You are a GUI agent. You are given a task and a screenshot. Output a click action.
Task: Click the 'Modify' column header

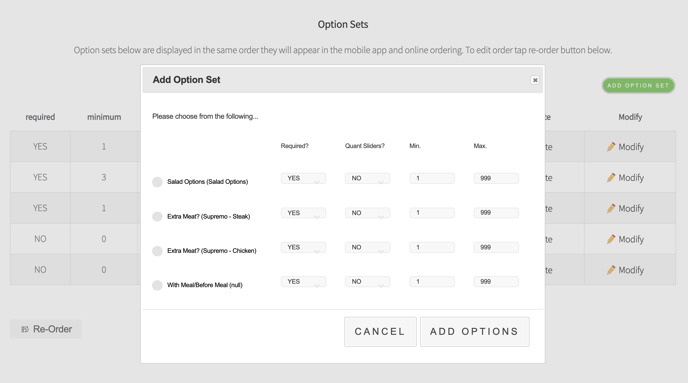click(630, 117)
